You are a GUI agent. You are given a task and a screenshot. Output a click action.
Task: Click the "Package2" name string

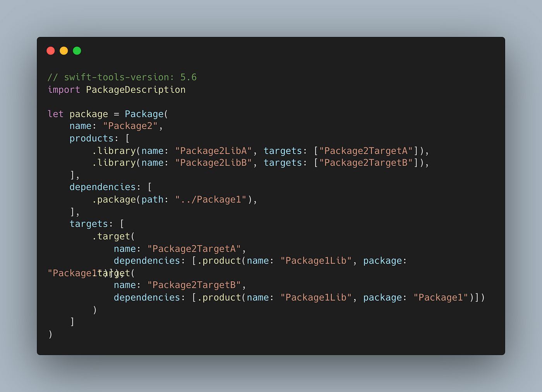coord(130,126)
